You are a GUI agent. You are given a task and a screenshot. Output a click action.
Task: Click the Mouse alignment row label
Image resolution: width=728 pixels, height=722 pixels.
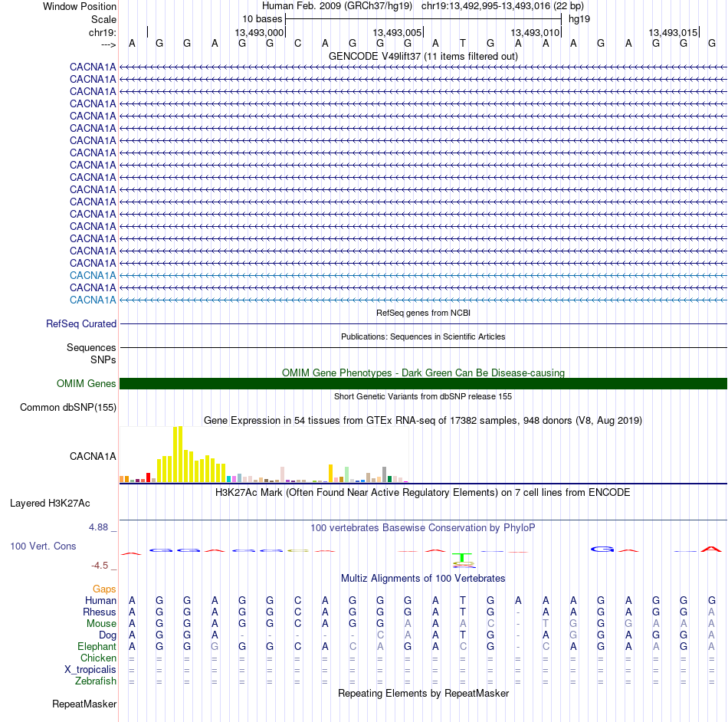[101, 624]
